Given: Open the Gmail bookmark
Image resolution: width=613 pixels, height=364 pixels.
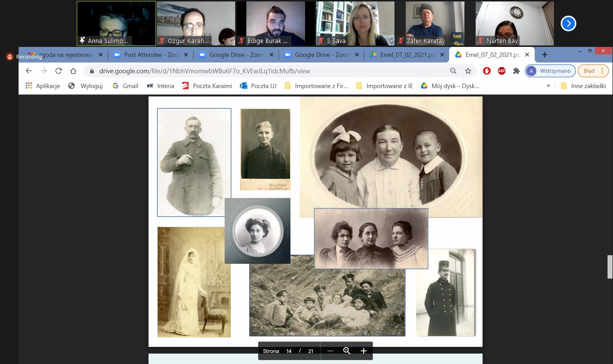Looking at the screenshot, I should tap(125, 86).
